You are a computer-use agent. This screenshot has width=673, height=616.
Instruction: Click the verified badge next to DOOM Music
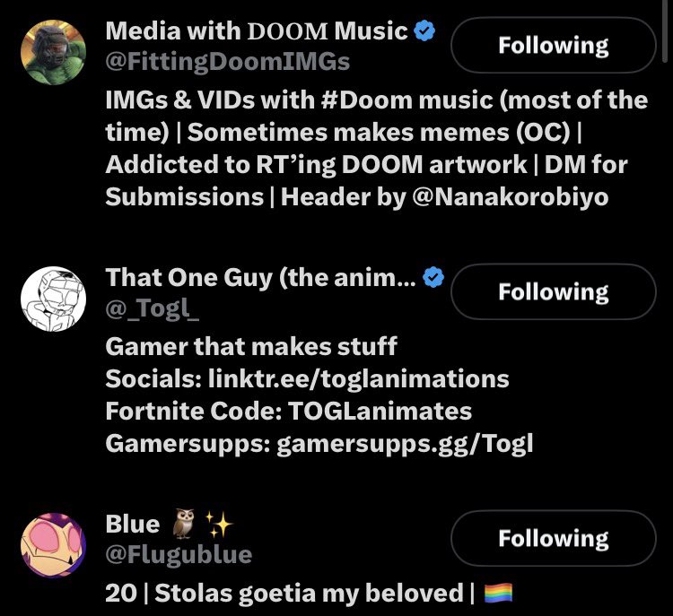(424, 30)
